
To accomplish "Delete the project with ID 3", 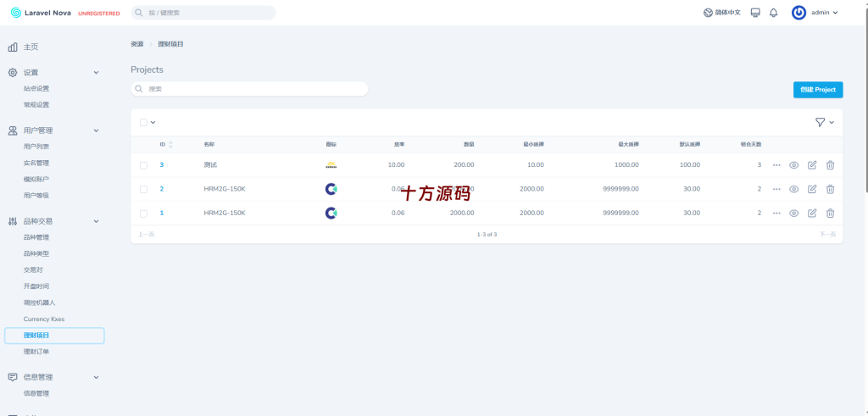I will (831, 165).
